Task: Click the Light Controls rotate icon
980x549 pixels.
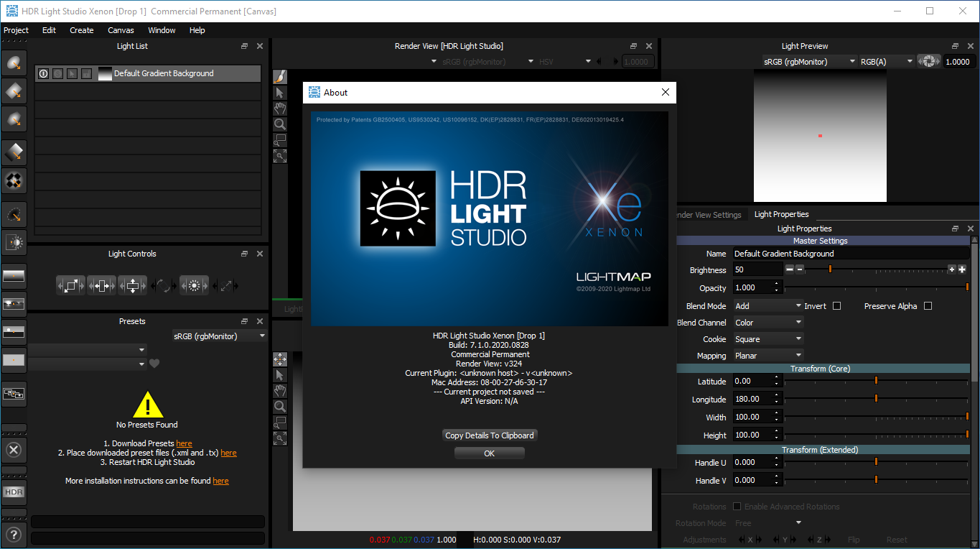Action: click(163, 285)
